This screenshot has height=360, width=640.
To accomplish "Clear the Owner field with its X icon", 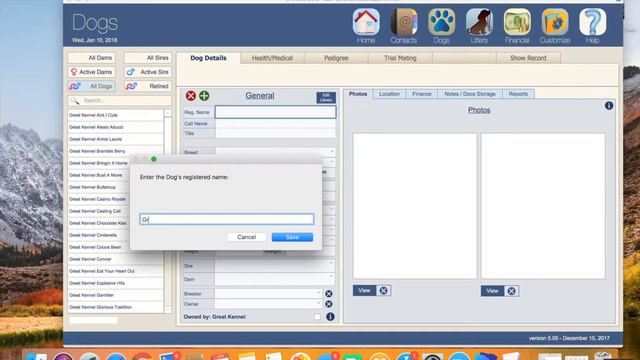I will pyautogui.click(x=329, y=304).
